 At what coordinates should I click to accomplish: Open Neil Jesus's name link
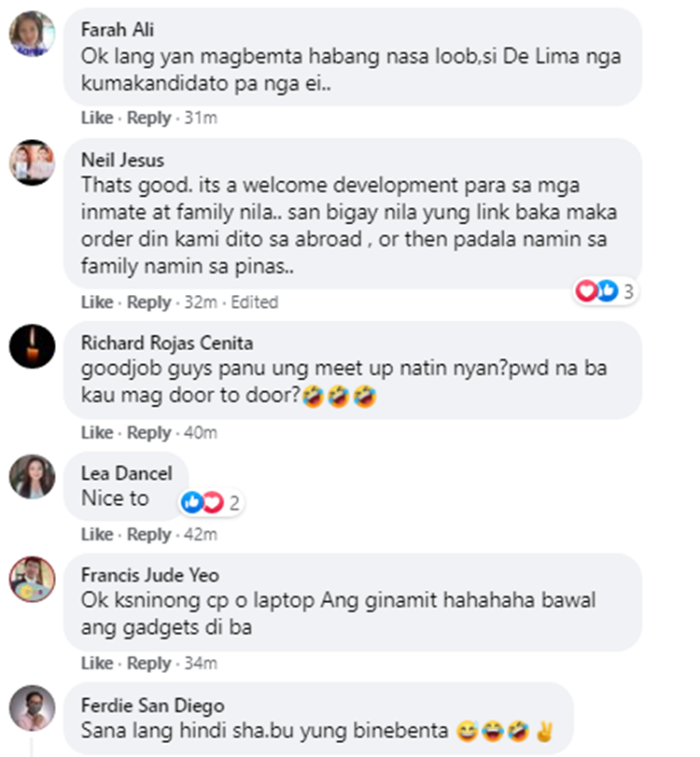122,160
